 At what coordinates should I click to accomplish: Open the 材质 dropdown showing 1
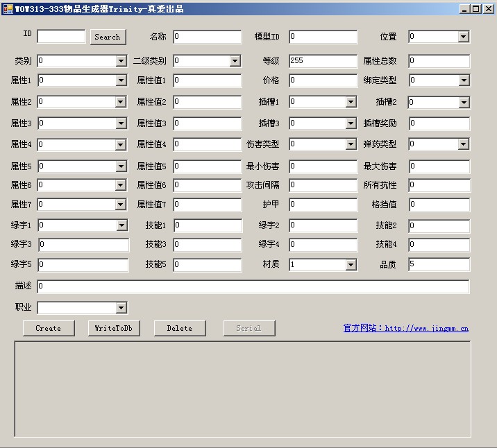[351, 264]
